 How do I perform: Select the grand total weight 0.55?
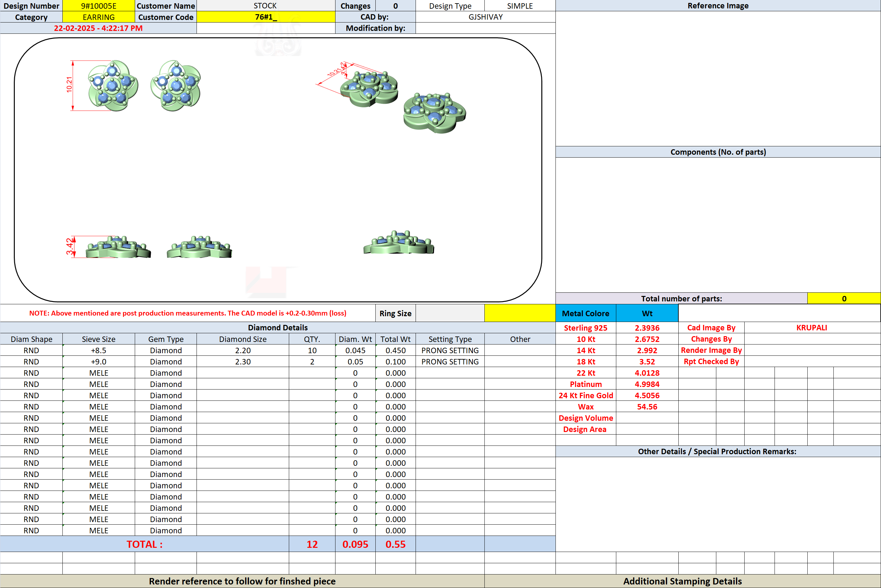[396, 544]
